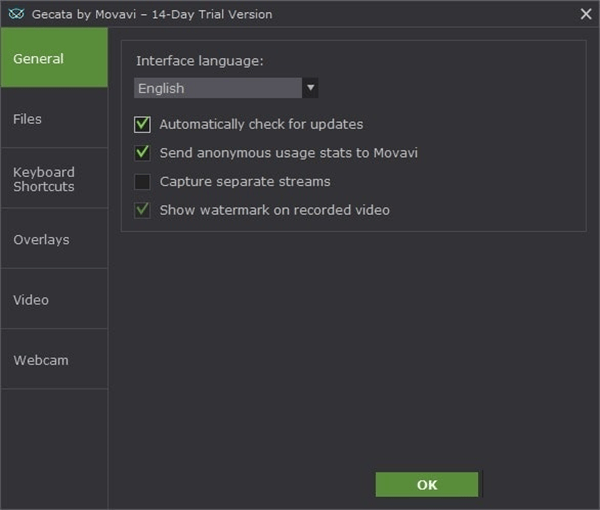The height and width of the screenshot is (510, 600).
Task: Expand the language dropdown arrow
Action: (x=310, y=88)
